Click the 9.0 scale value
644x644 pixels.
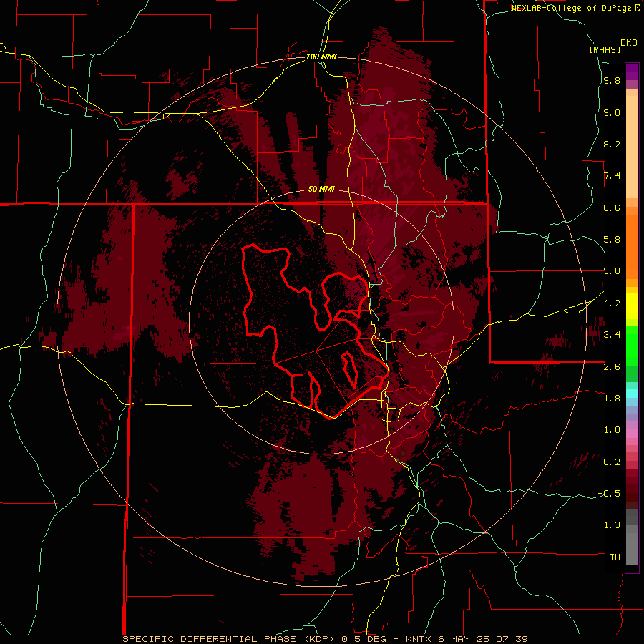(612, 112)
